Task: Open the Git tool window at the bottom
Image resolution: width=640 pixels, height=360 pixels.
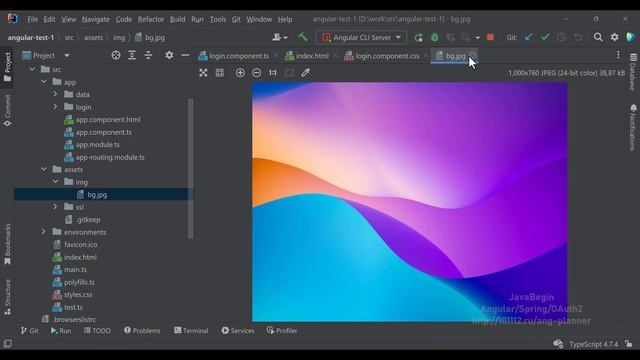Action: [30, 331]
